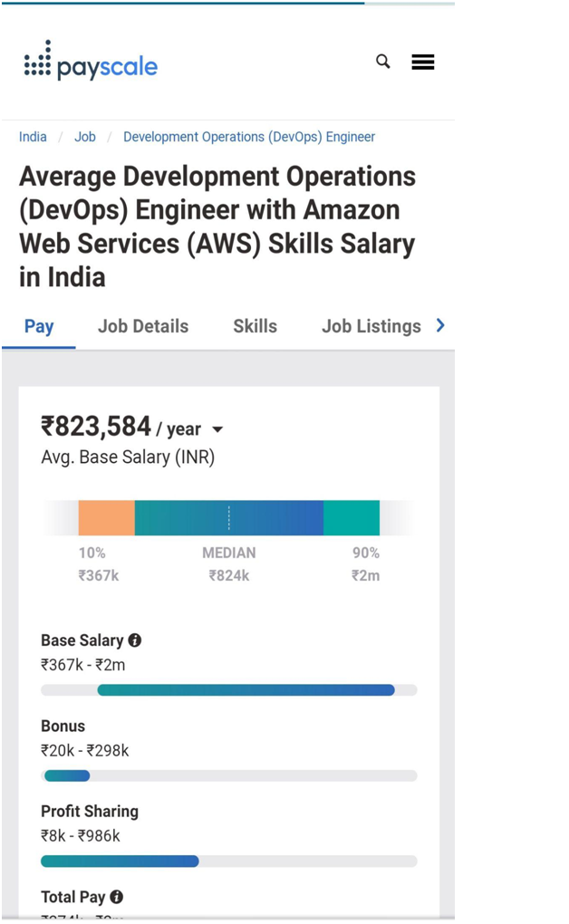Open the Skills tab

click(x=255, y=325)
